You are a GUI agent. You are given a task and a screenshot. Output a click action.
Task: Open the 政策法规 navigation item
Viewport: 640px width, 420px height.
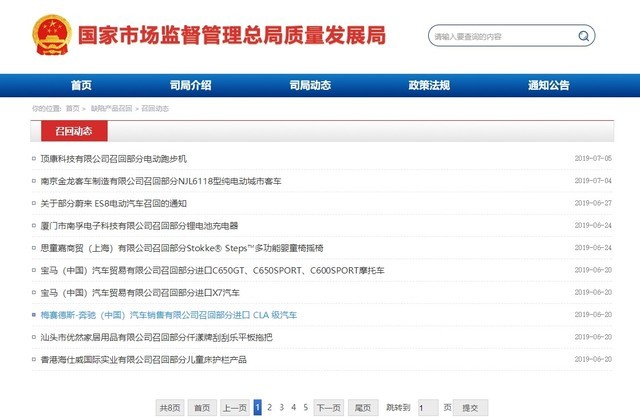point(429,85)
